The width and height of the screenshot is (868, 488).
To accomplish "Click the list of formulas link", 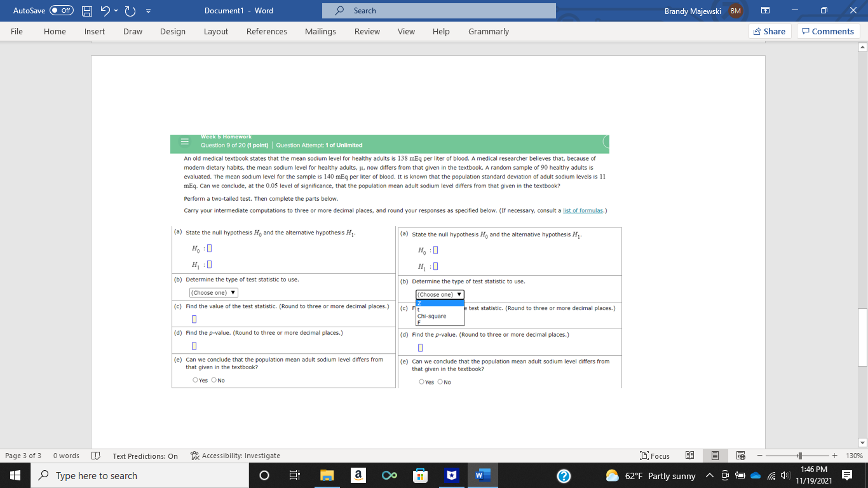I will (x=583, y=210).
